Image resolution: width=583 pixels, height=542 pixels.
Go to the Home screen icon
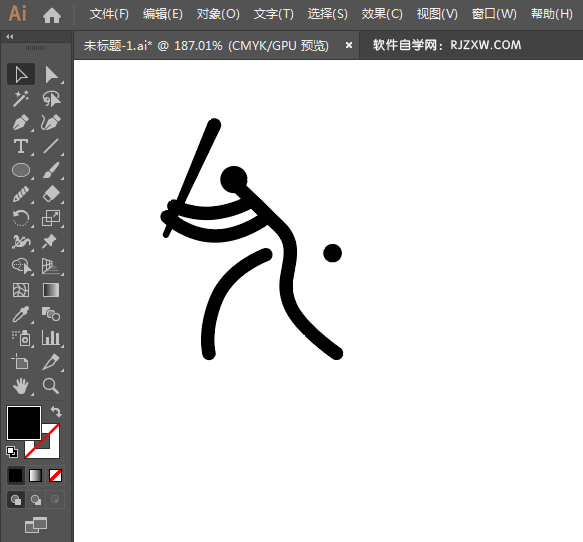pyautogui.click(x=52, y=15)
